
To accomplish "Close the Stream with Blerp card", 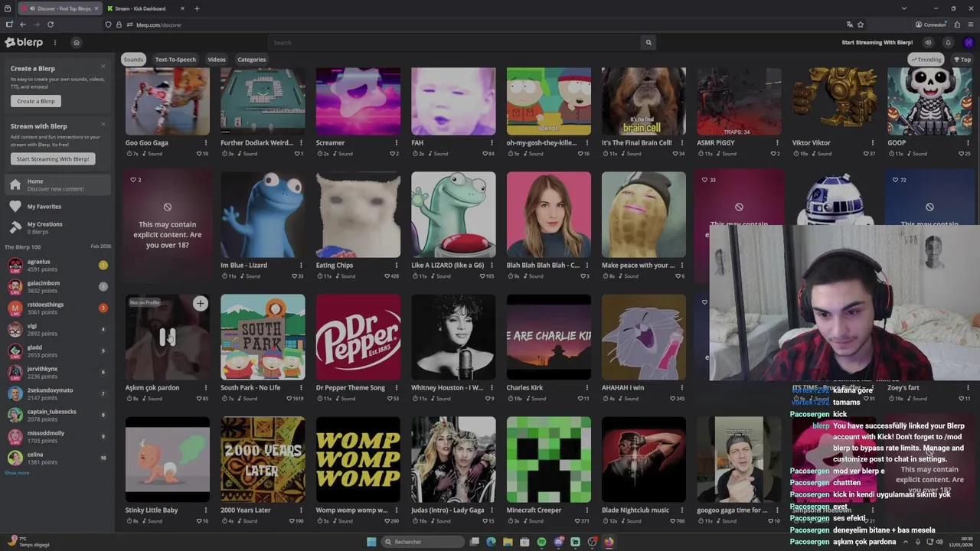I will pyautogui.click(x=103, y=124).
